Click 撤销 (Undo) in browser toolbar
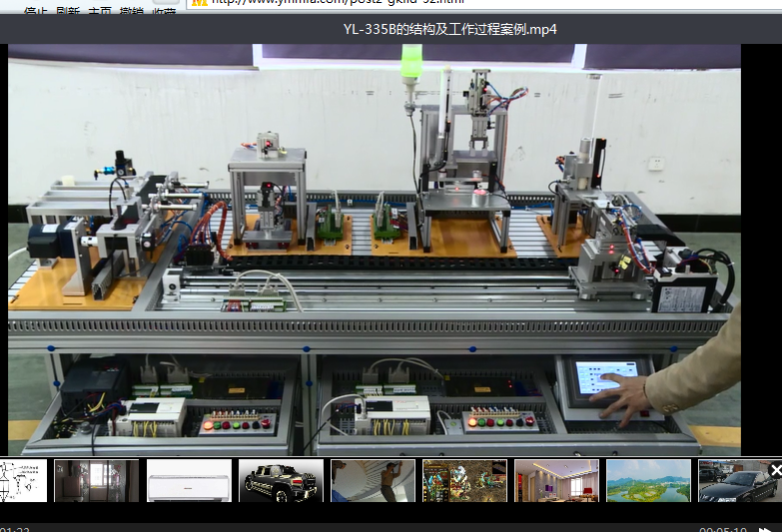Viewport: 782px width, 532px height. (x=132, y=10)
